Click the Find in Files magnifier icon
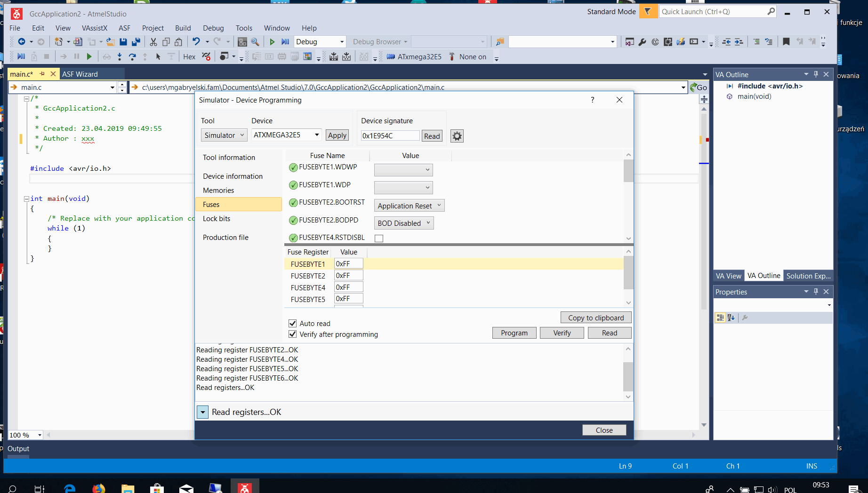The height and width of the screenshot is (493, 868). [255, 42]
